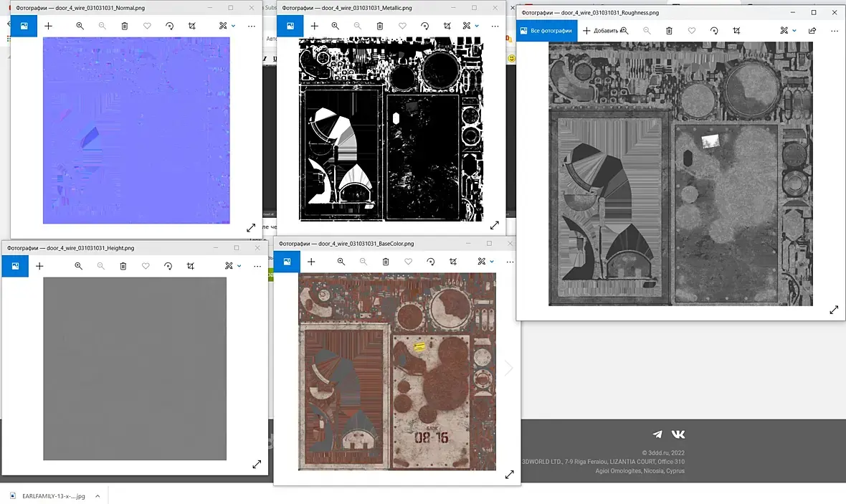
Task: Click add-to button in Normal.png window
Action: [49, 26]
